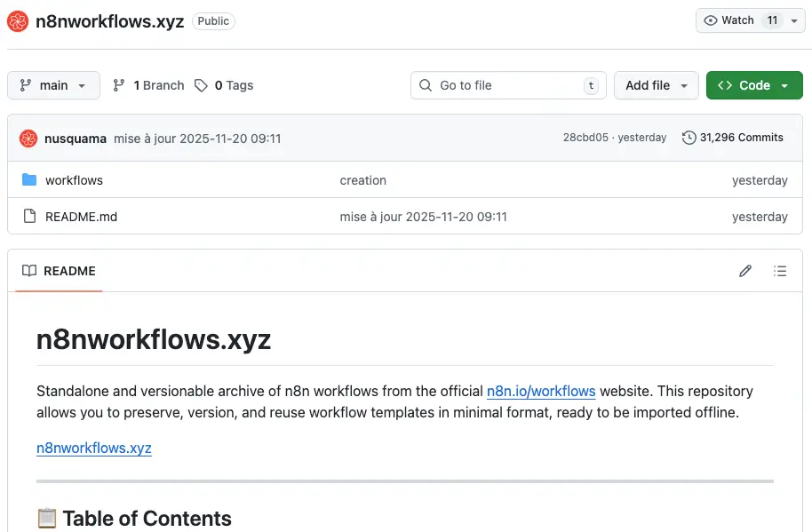
Task: Open the n8n.io/workflows link
Action: pyautogui.click(x=541, y=391)
